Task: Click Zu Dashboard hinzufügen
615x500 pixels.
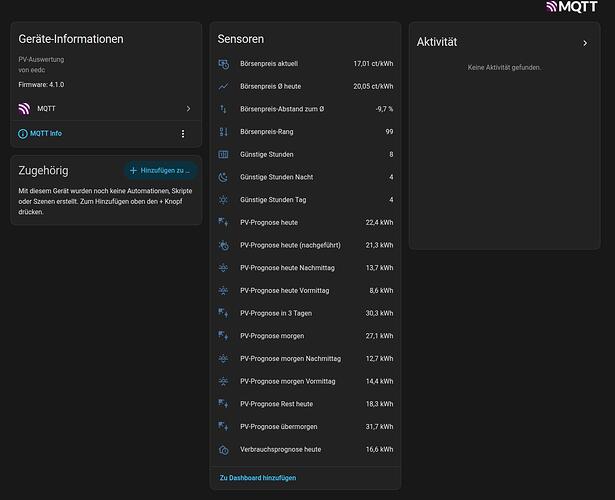Action: point(258,478)
